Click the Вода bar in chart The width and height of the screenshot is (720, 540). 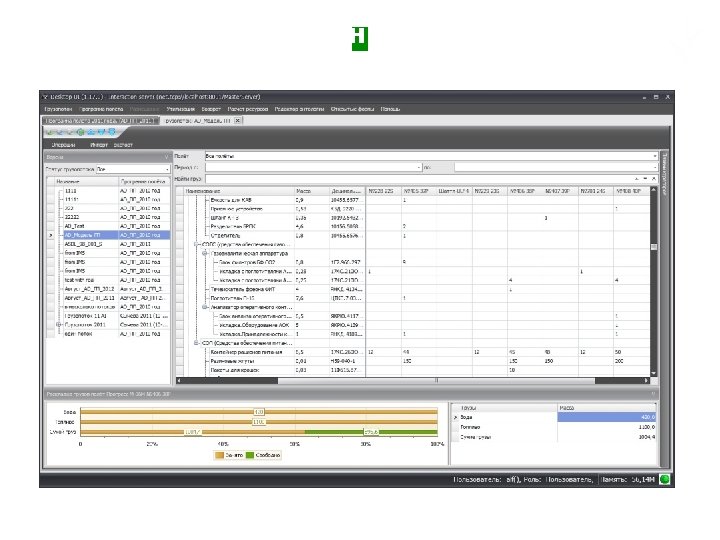click(259, 412)
